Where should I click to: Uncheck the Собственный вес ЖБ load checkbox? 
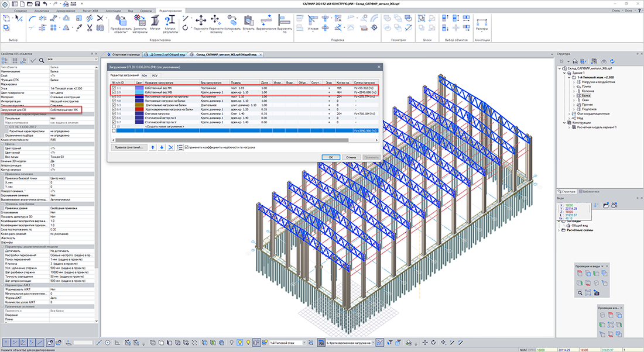(x=114, y=92)
